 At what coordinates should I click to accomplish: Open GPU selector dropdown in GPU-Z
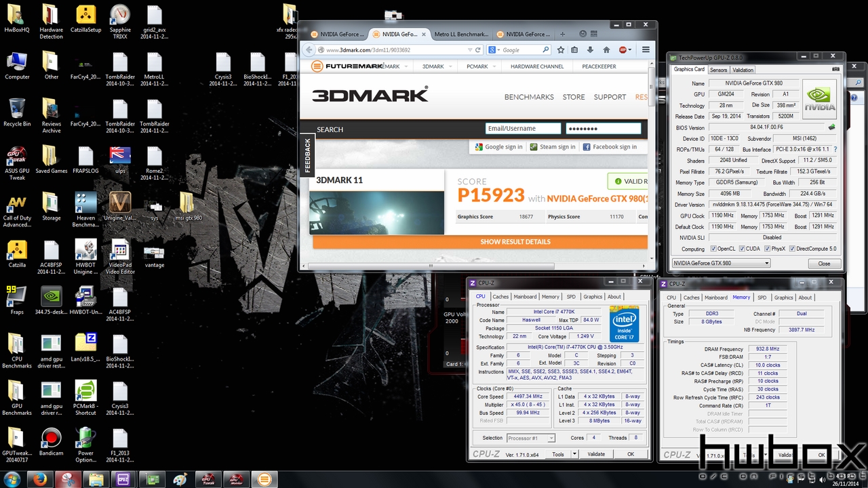pyautogui.click(x=721, y=263)
